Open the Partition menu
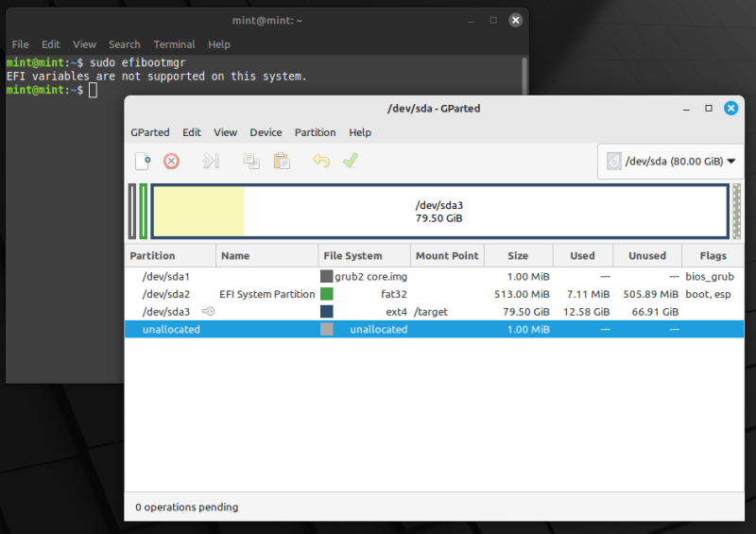 (315, 132)
